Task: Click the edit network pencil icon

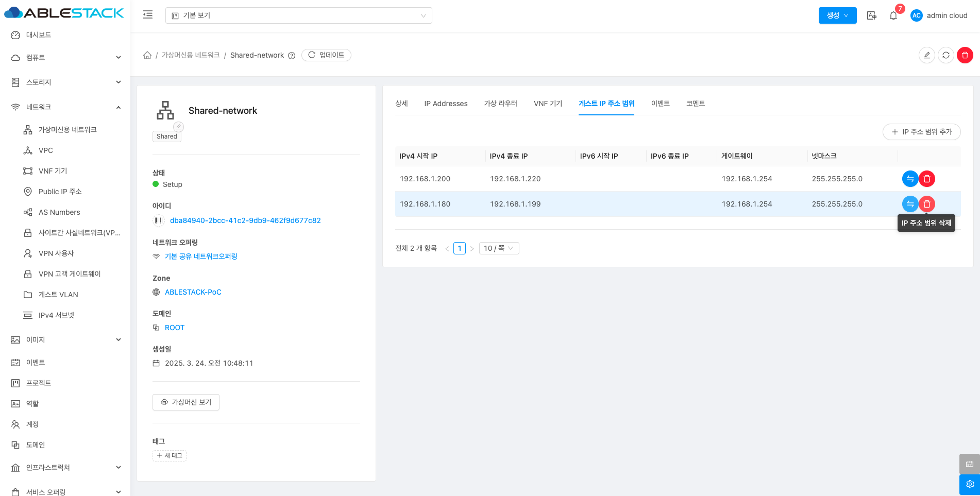Action: tap(926, 55)
